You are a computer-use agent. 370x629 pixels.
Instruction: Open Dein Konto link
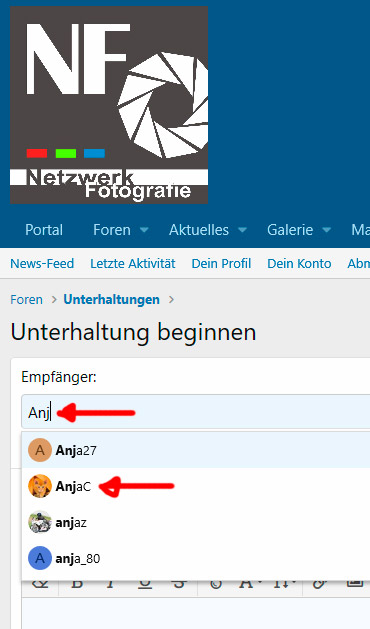pos(299,264)
